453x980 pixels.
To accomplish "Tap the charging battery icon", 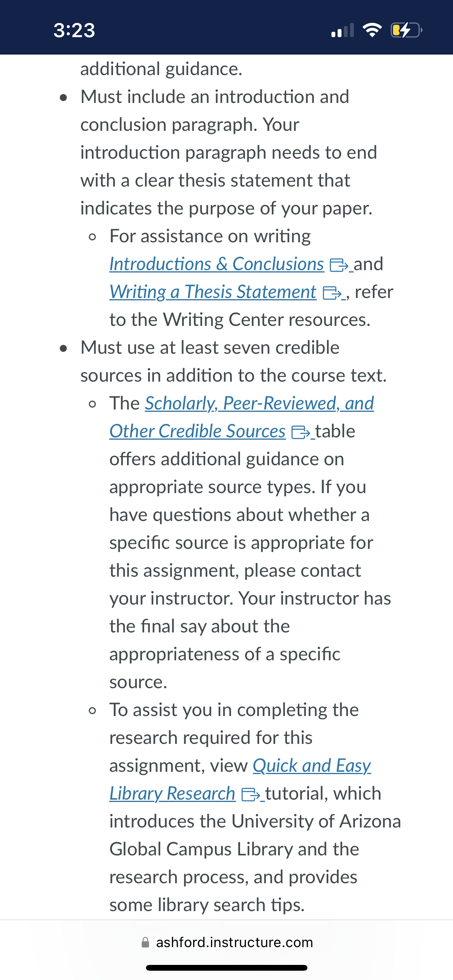I will [406, 30].
